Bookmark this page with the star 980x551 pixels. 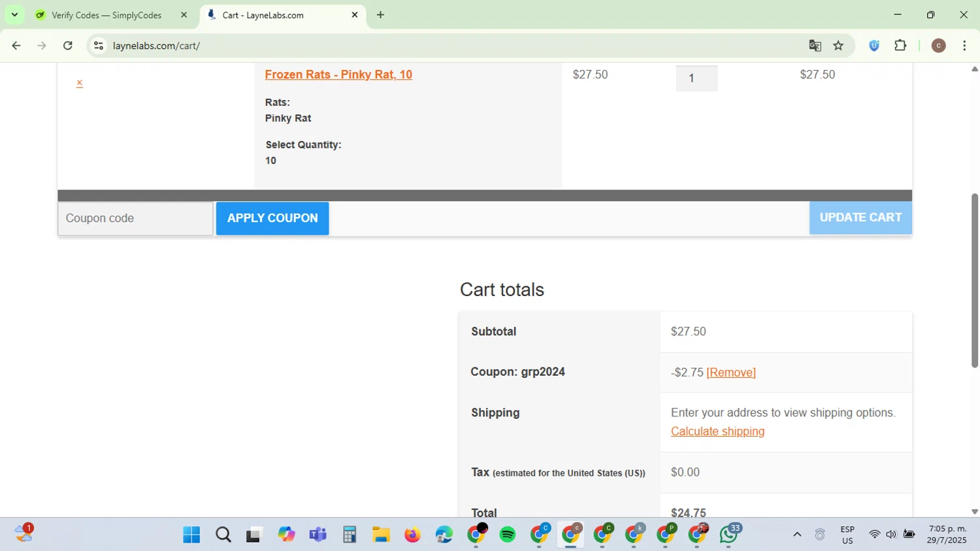[839, 46]
